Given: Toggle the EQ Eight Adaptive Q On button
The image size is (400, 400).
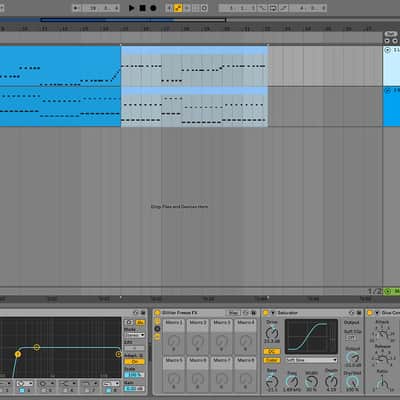Looking at the screenshot, I should click(x=134, y=362).
